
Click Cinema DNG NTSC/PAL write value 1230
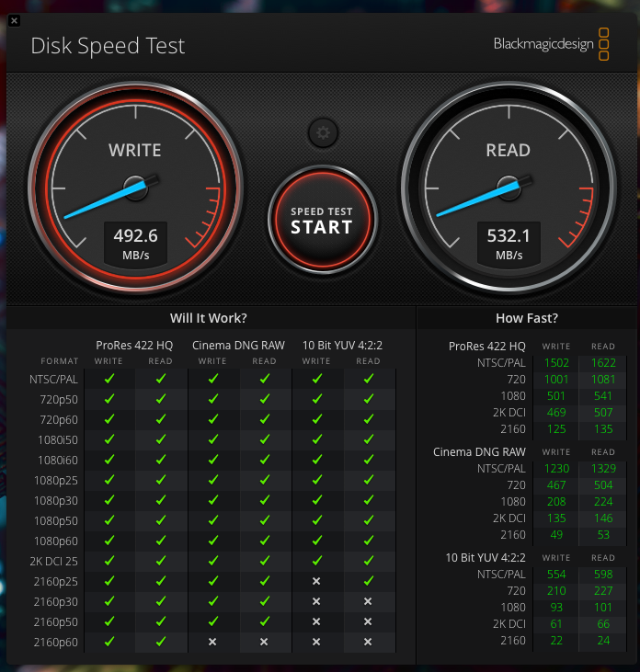coord(556,469)
